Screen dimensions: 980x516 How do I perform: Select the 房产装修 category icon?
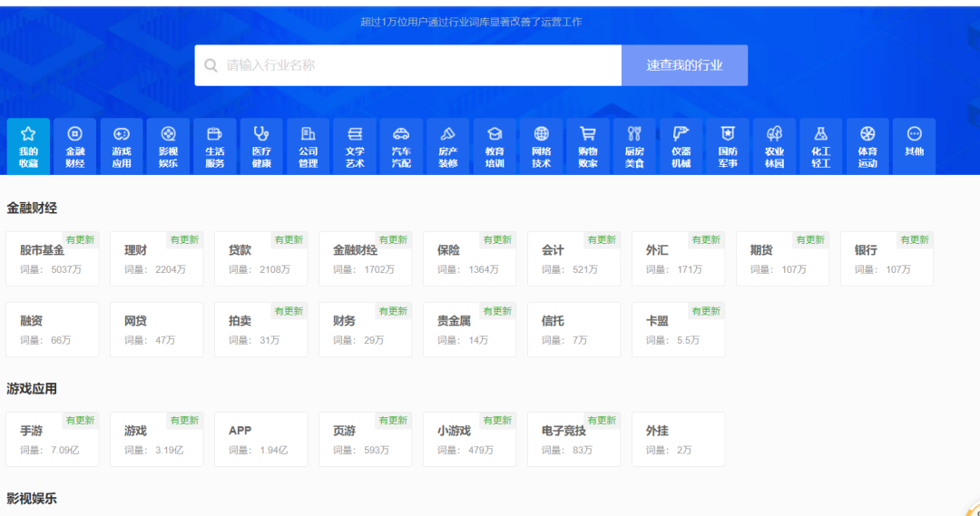pos(448,146)
